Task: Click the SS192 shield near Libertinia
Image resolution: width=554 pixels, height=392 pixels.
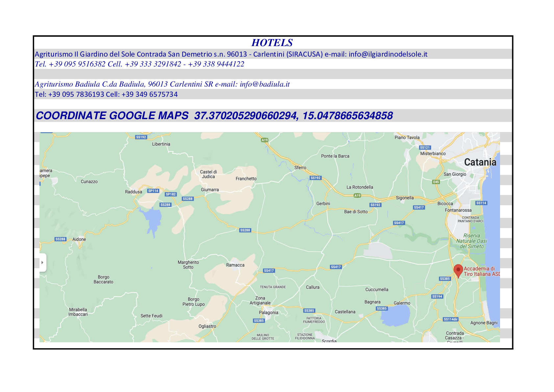Action: 141,137
